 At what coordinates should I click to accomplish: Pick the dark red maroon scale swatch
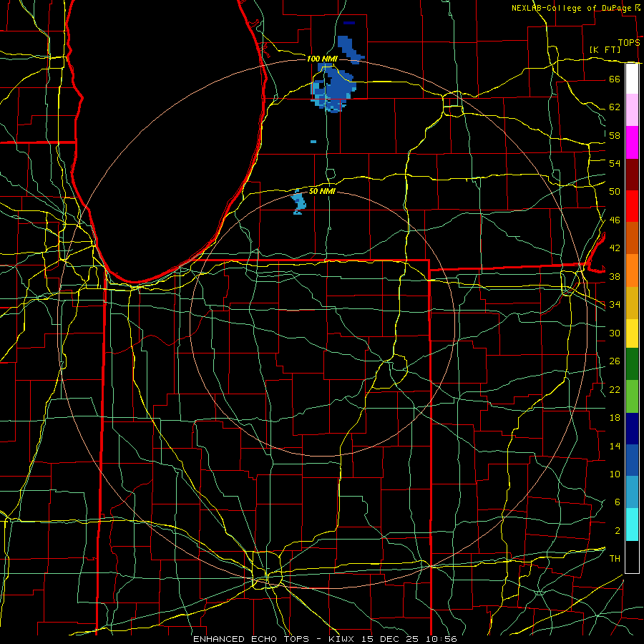pos(632,175)
